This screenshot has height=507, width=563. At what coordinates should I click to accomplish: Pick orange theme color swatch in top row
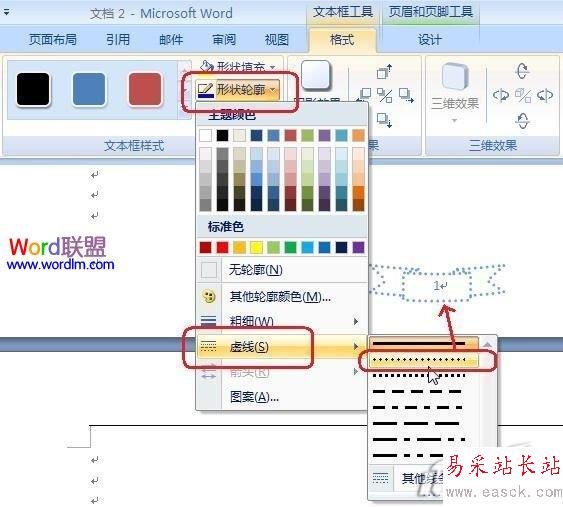click(x=358, y=135)
